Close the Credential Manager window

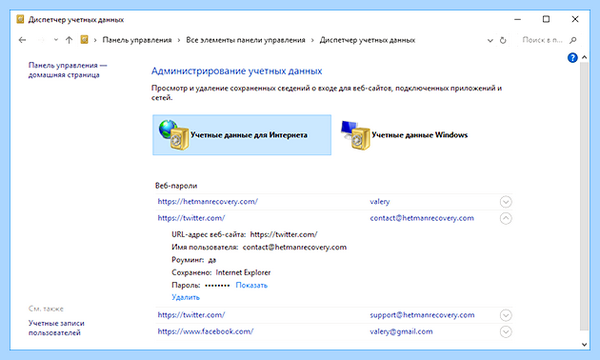click(x=575, y=19)
